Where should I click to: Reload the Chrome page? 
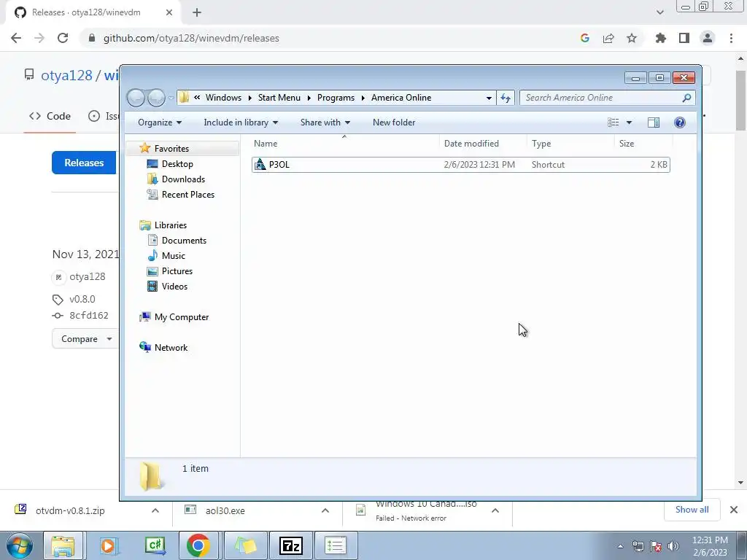coord(63,38)
